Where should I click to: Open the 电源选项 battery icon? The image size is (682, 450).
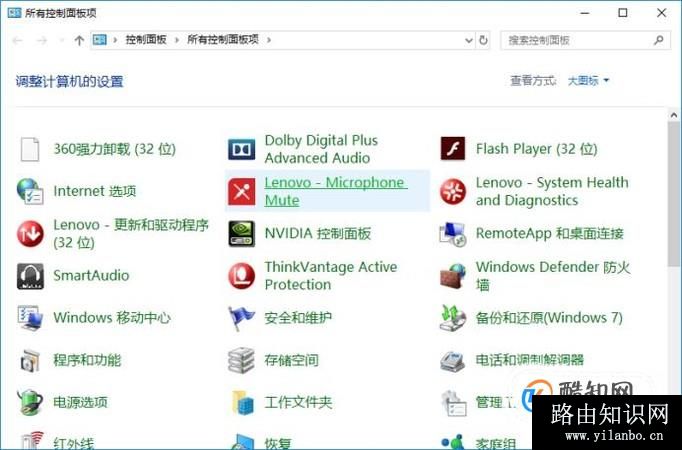[x=30, y=402]
